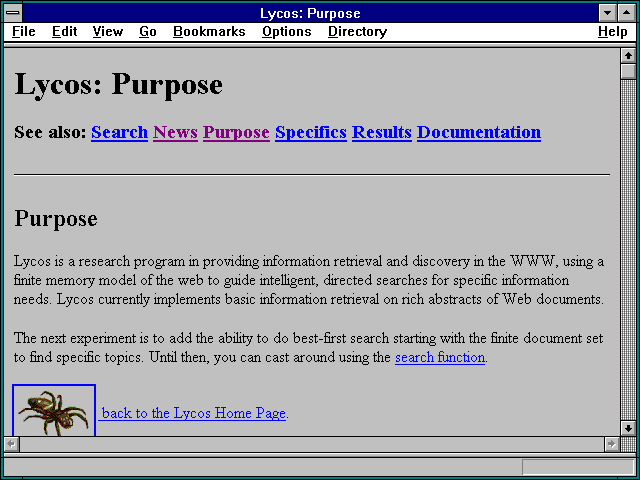Click the vertical scrollbar thumb

tap(628, 71)
